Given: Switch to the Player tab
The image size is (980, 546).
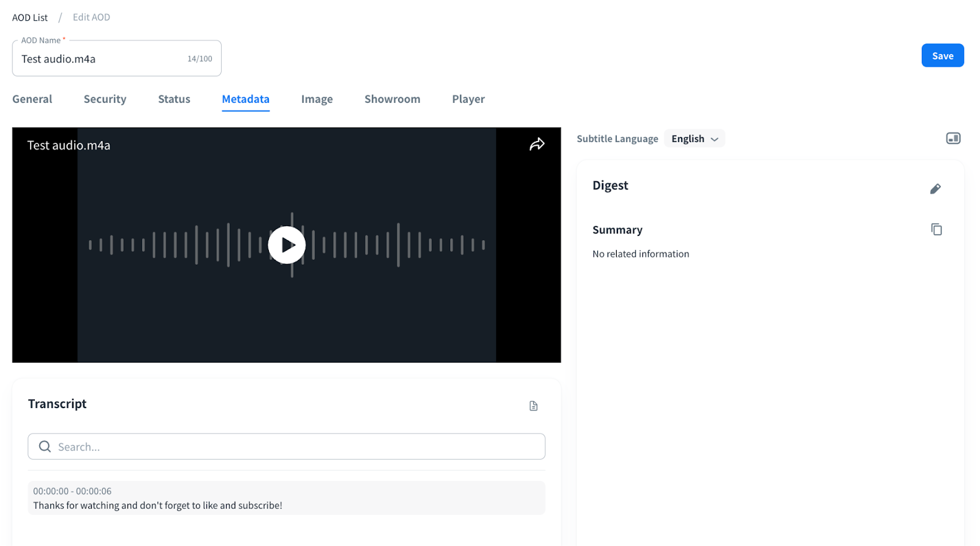Looking at the screenshot, I should point(468,99).
